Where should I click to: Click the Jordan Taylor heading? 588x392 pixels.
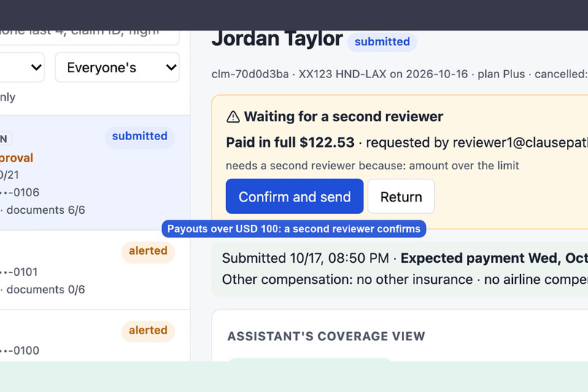click(277, 39)
